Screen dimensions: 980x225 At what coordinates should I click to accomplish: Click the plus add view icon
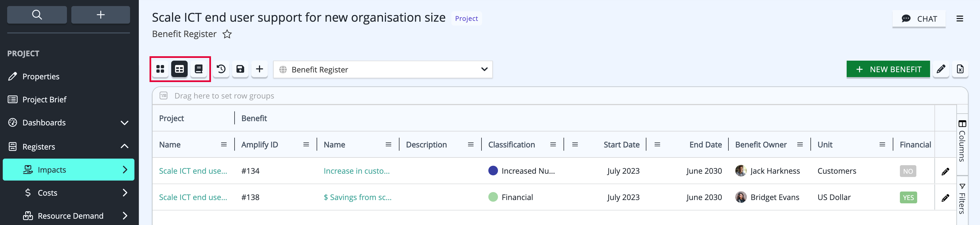[260, 69]
